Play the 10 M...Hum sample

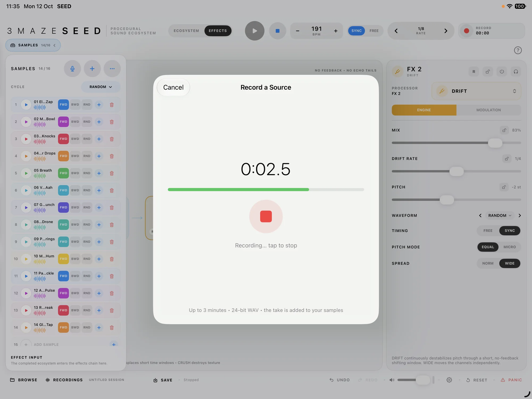26,259
